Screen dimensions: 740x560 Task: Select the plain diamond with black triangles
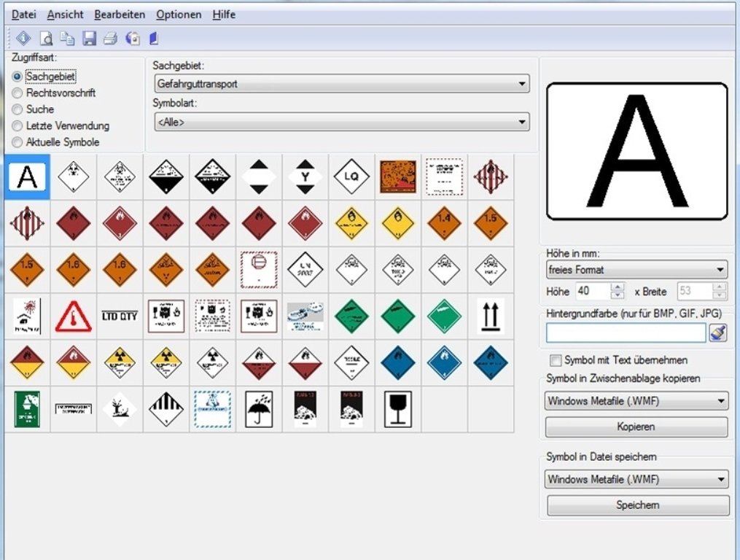[x=259, y=177]
